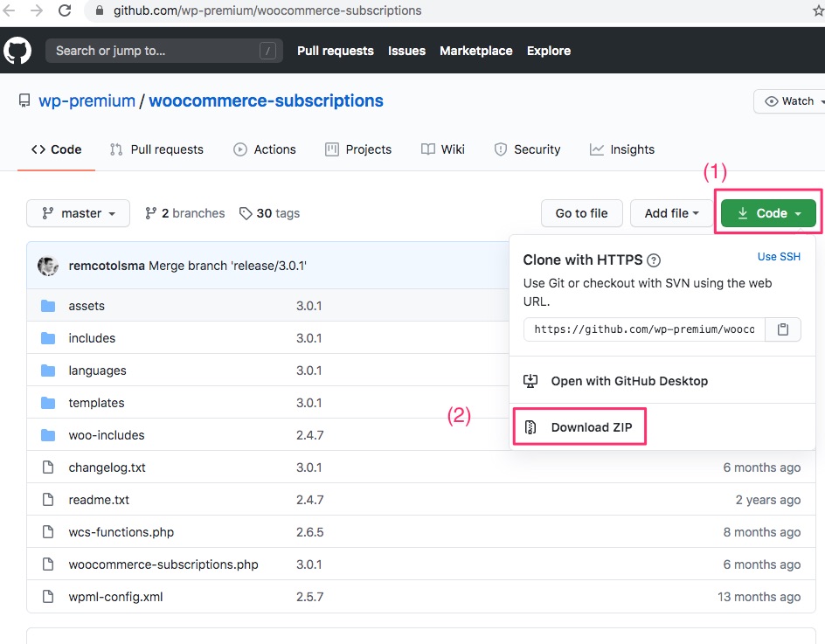Open the Watch dropdown

(x=789, y=101)
